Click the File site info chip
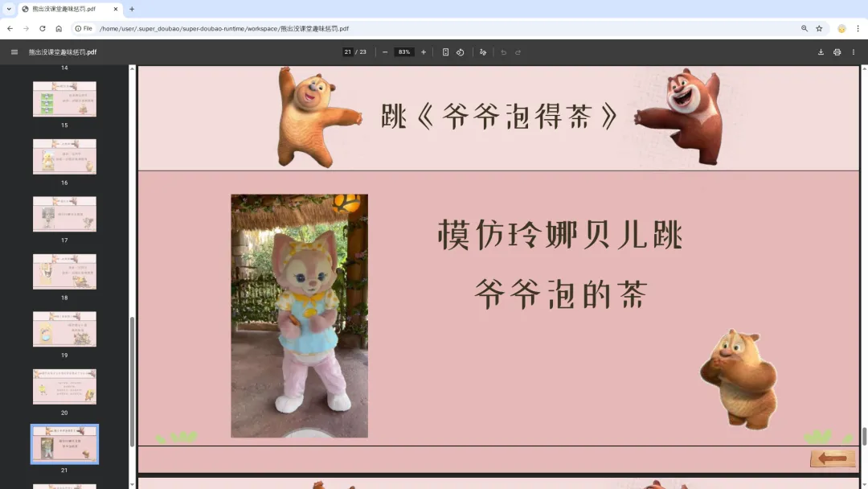868x489 pixels. click(x=84, y=28)
